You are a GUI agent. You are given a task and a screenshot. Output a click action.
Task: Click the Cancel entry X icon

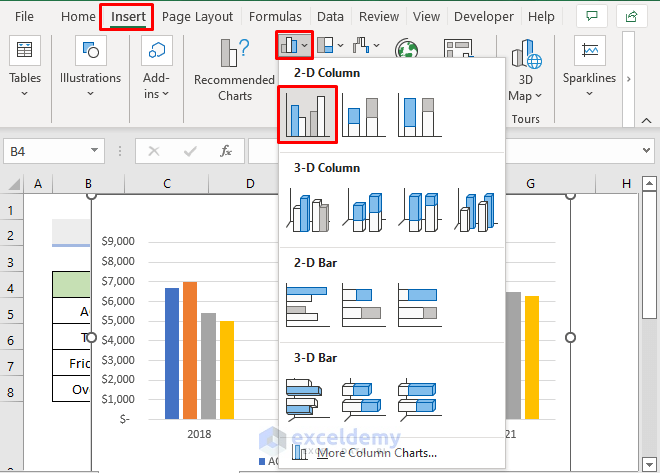[154, 151]
